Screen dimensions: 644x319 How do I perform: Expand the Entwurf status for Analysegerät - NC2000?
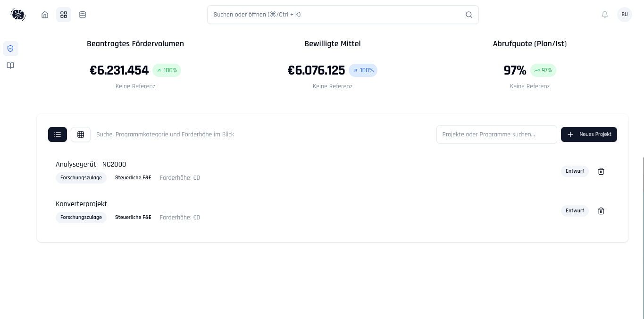point(575,171)
